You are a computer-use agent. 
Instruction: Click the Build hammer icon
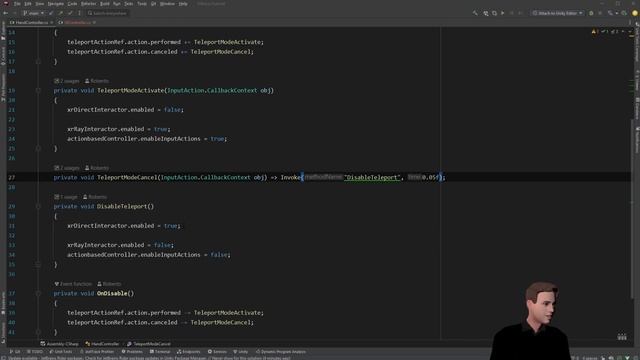(475, 13)
